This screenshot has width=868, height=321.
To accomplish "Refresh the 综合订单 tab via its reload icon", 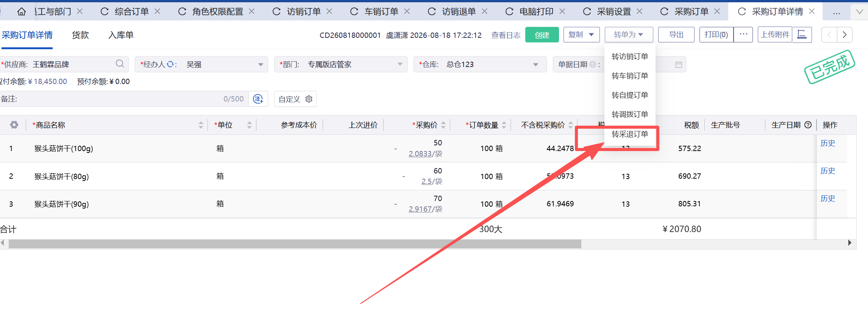I will click(x=105, y=12).
